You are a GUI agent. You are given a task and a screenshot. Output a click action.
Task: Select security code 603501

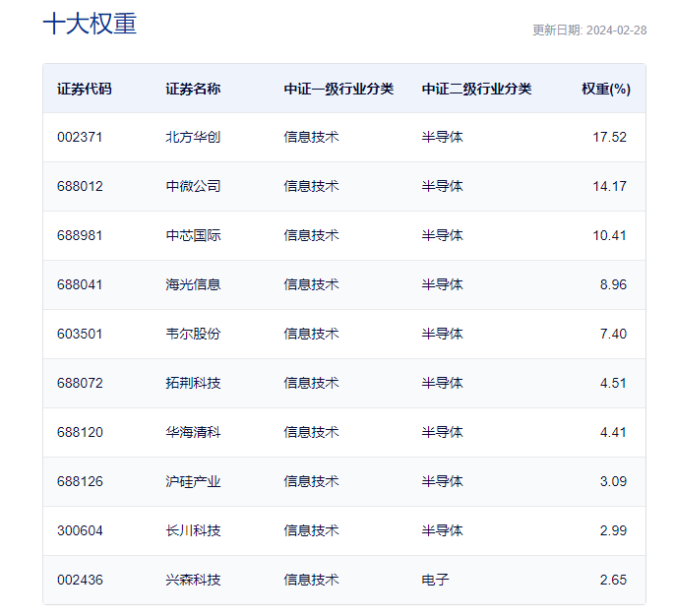click(80, 334)
